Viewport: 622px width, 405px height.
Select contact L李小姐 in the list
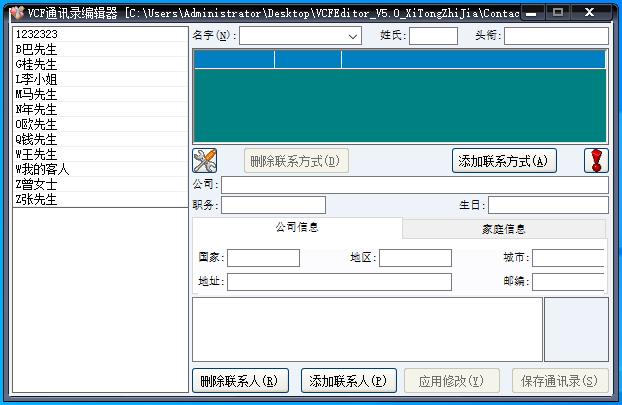coord(100,79)
